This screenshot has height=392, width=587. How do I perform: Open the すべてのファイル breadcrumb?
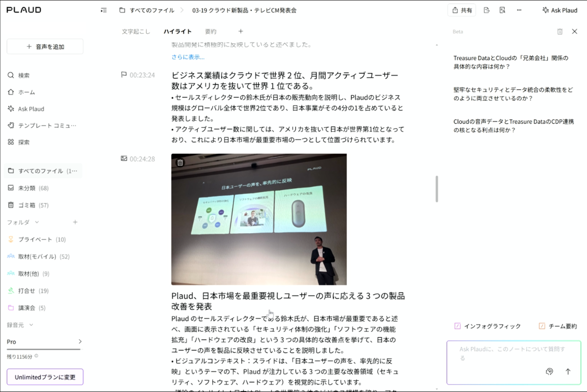coord(146,10)
